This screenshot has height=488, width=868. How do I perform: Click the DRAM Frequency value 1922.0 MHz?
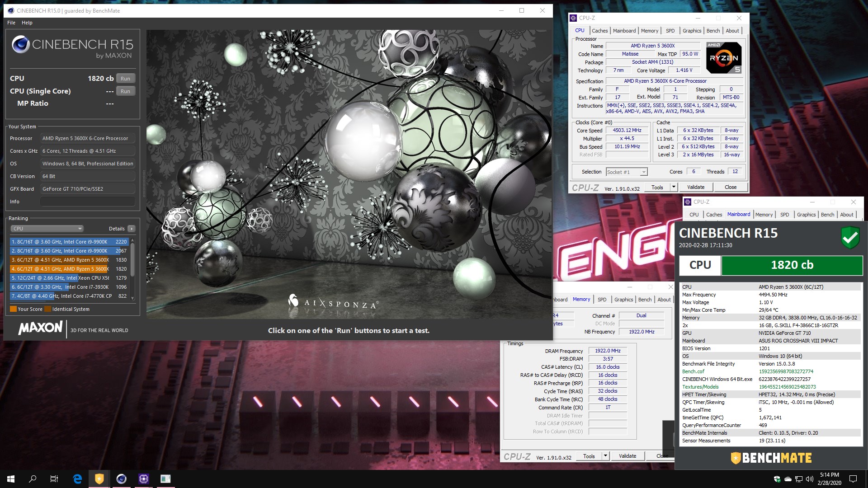[607, 351]
